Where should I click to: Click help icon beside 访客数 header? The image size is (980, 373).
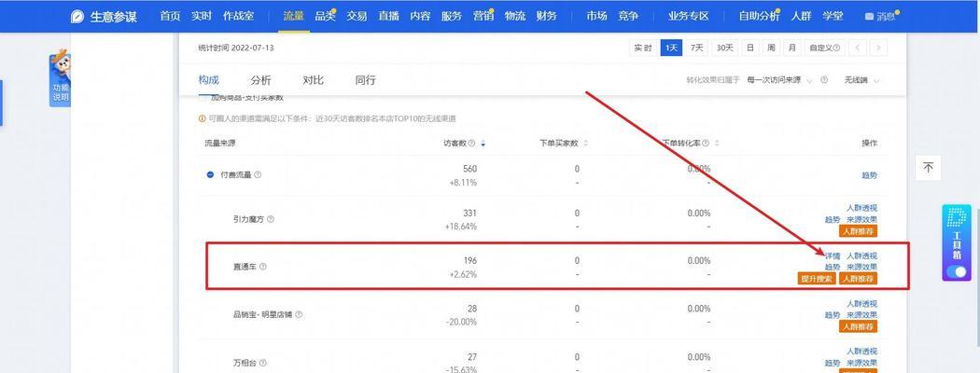471,144
